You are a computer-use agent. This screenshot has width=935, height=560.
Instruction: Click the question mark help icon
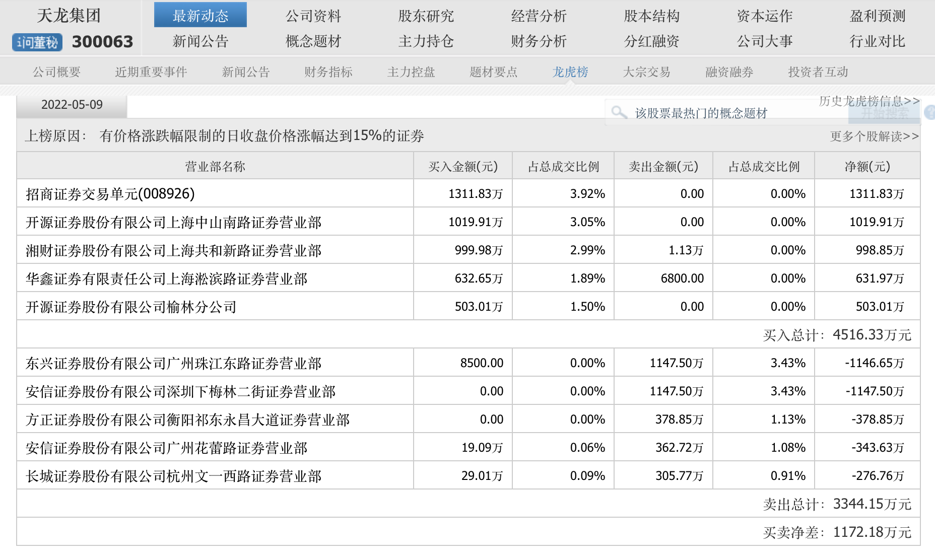(930, 112)
